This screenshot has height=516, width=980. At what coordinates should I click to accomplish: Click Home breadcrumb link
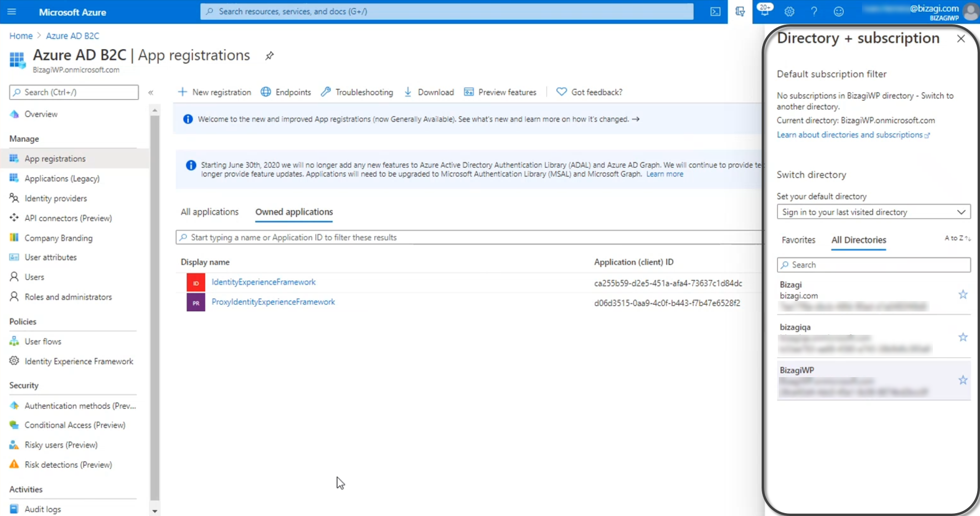(x=21, y=36)
